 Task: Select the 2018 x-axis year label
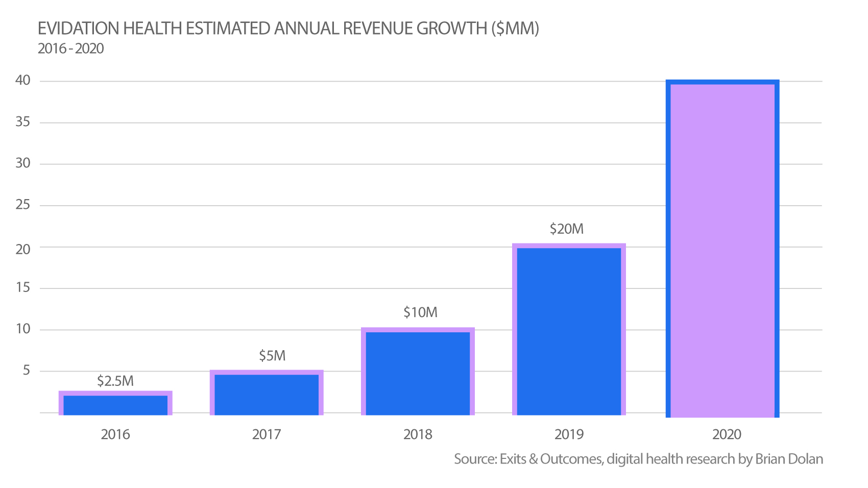point(418,434)
